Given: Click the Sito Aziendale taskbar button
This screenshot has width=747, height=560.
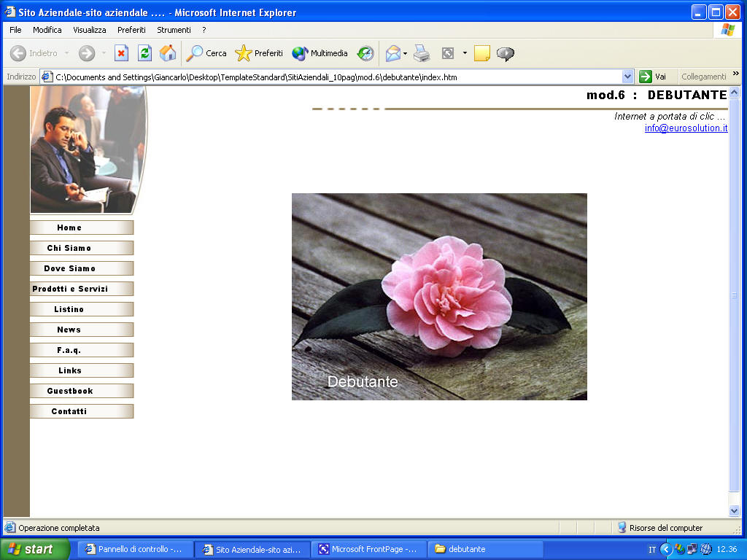Looking at the screenshot, I should tap(252, 550).
